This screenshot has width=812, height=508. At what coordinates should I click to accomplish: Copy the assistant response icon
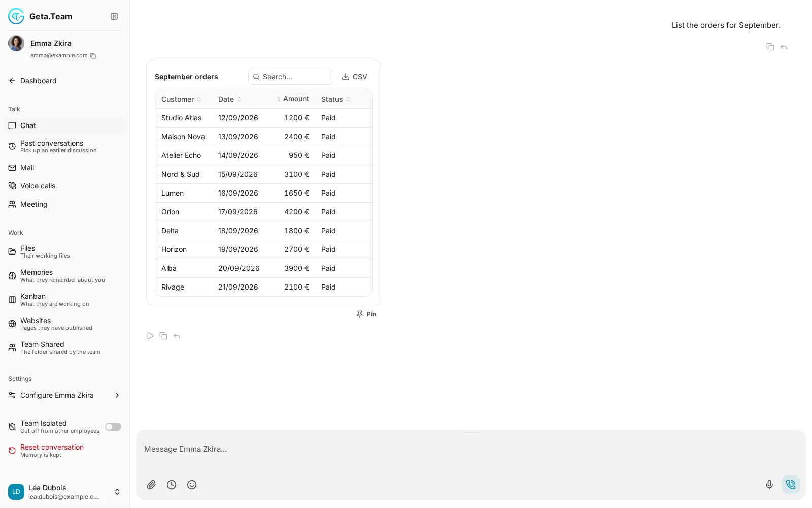pyautogui.click(x=163, y=336)
